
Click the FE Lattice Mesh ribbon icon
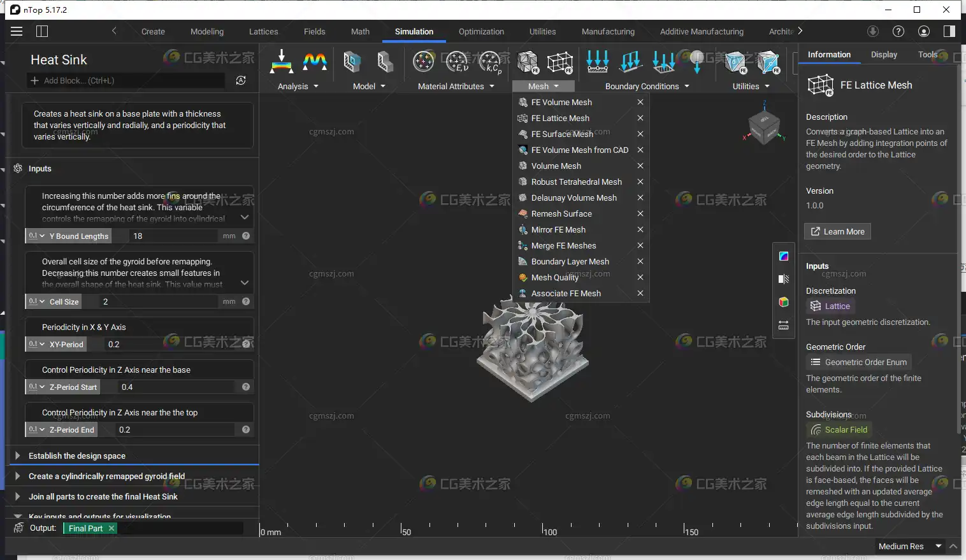pyautogui.click(x=559, y=62)
